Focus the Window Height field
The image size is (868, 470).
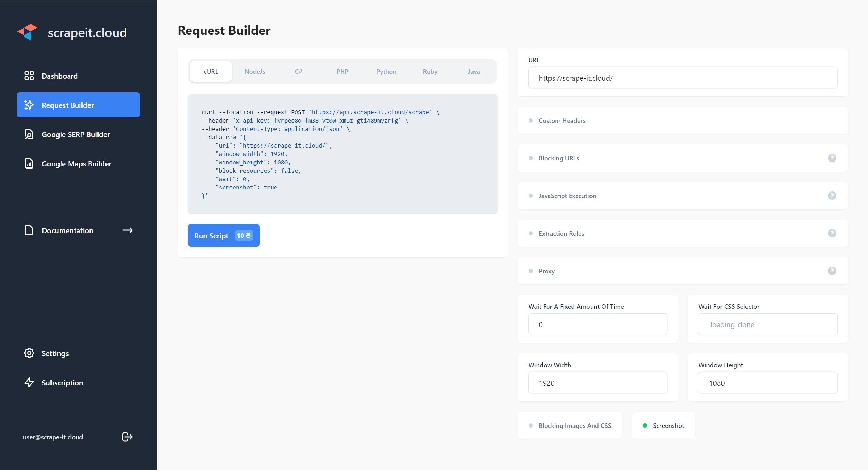tap(767, 383)
